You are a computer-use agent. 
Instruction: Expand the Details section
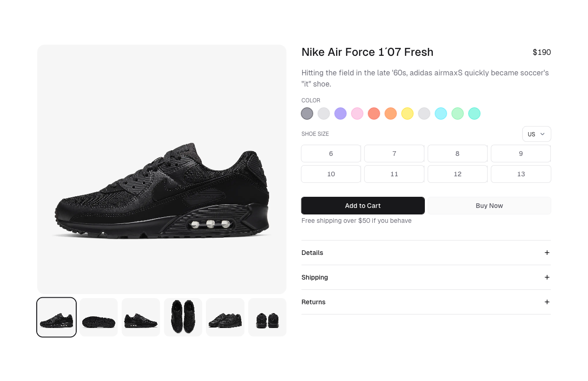426,253
